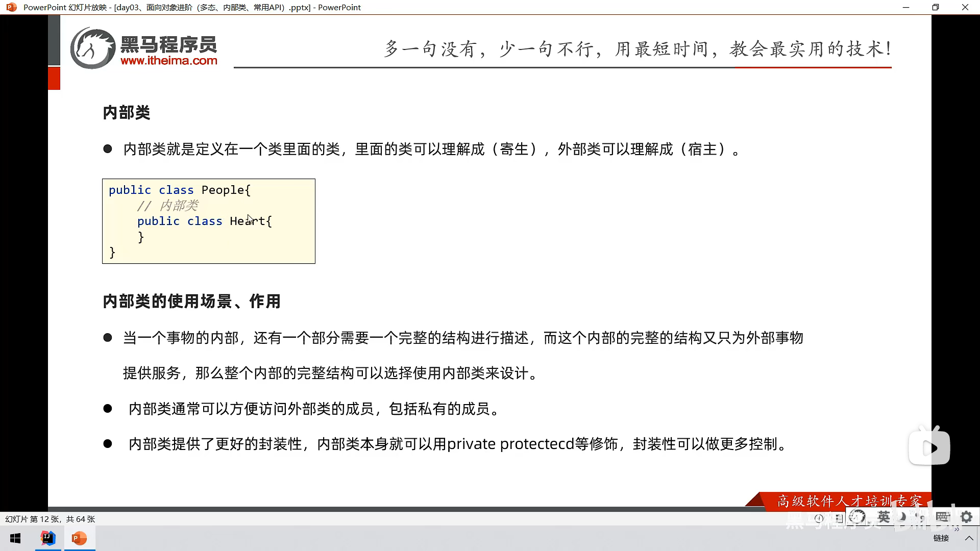
Task: Expand the links toolbar double chevron
Action: (957, 530)
